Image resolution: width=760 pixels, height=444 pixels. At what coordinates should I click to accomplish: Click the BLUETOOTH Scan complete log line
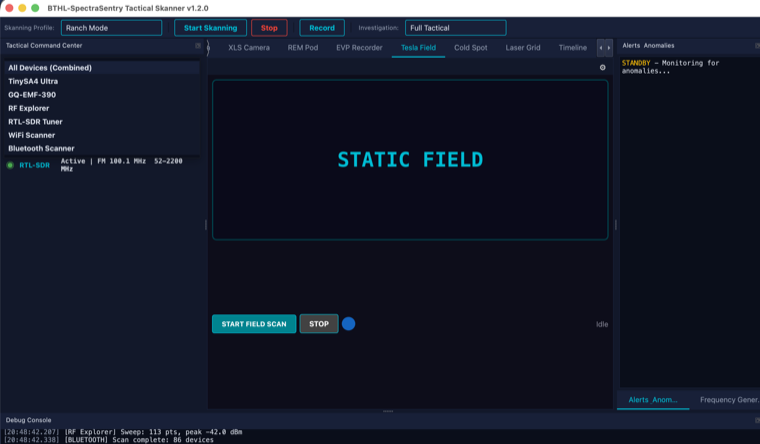109,440
